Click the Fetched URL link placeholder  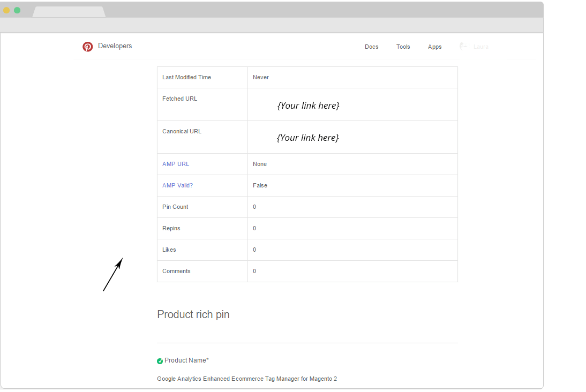click(308, 105)
